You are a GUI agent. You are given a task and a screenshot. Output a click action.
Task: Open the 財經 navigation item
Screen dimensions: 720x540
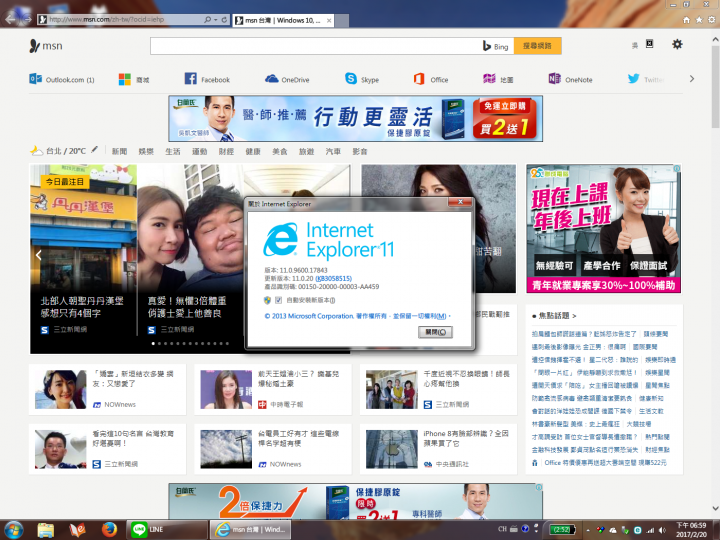[x=226, y=152]
